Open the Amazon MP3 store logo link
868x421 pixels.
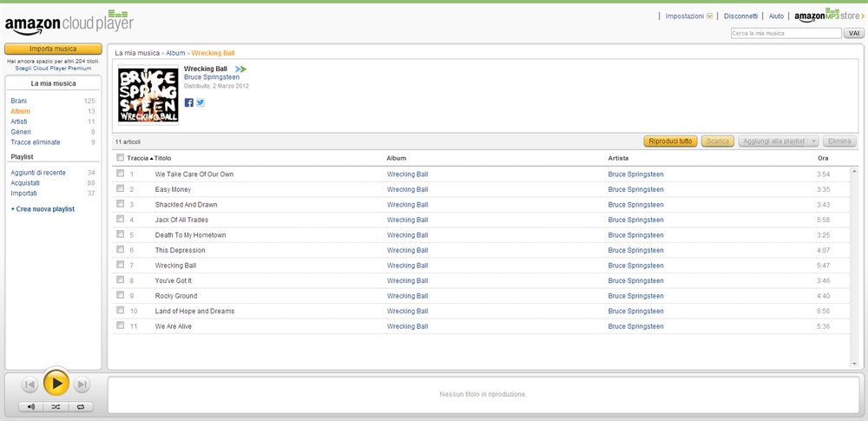tap(829, 16)
